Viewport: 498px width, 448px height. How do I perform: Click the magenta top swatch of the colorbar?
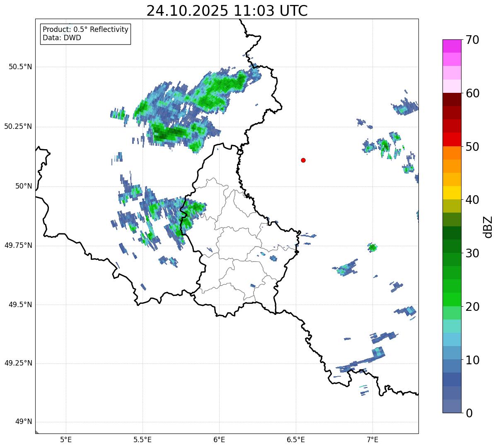(452, 46)
